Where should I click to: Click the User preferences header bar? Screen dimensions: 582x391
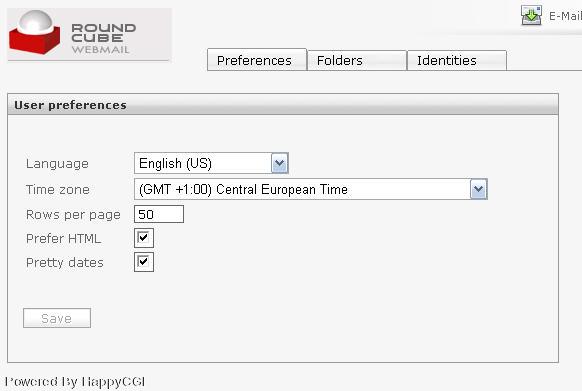point(283,105)
